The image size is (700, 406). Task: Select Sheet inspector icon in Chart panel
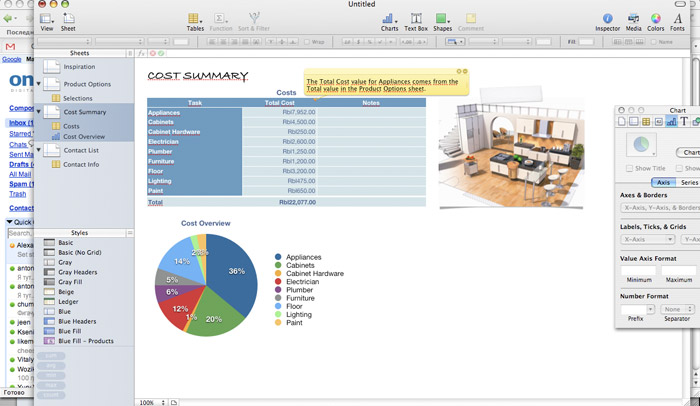(x=633, y=121)
